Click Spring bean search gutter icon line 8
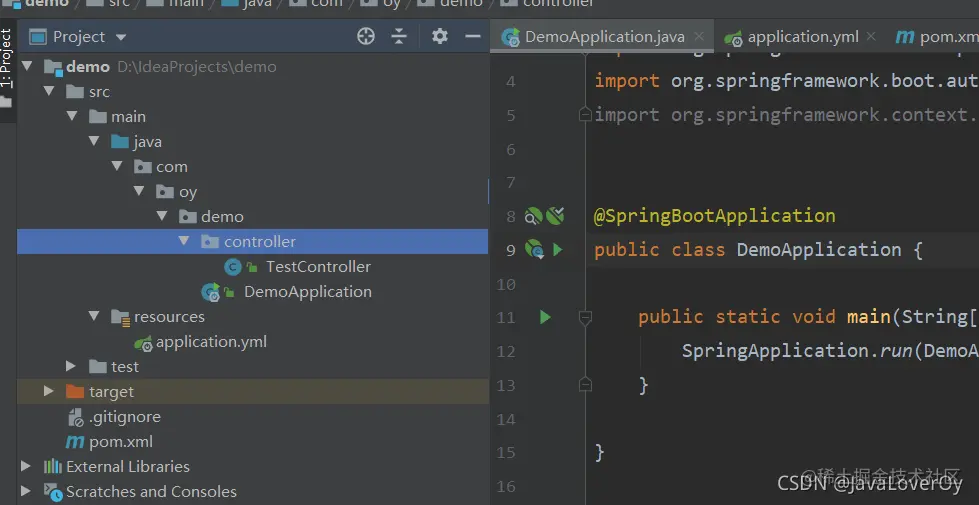979x505 pixels. click(534, 216)
